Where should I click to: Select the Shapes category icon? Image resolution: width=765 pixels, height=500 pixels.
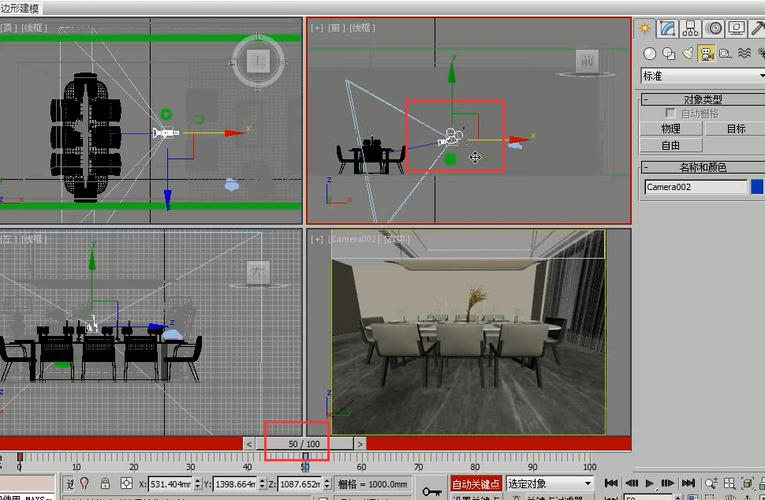[668, 54]
